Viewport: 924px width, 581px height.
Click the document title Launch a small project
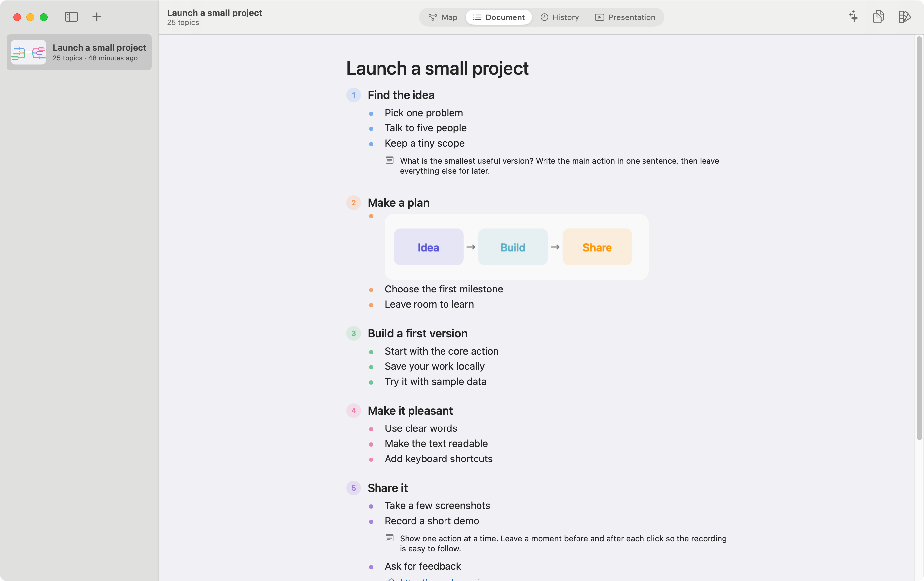click(437, 68)
